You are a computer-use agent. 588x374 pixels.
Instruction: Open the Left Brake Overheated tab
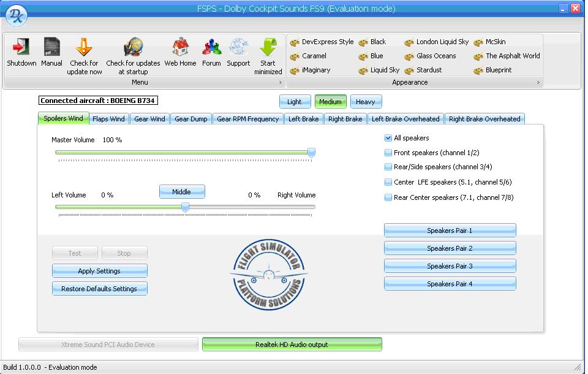click(405, 119)
